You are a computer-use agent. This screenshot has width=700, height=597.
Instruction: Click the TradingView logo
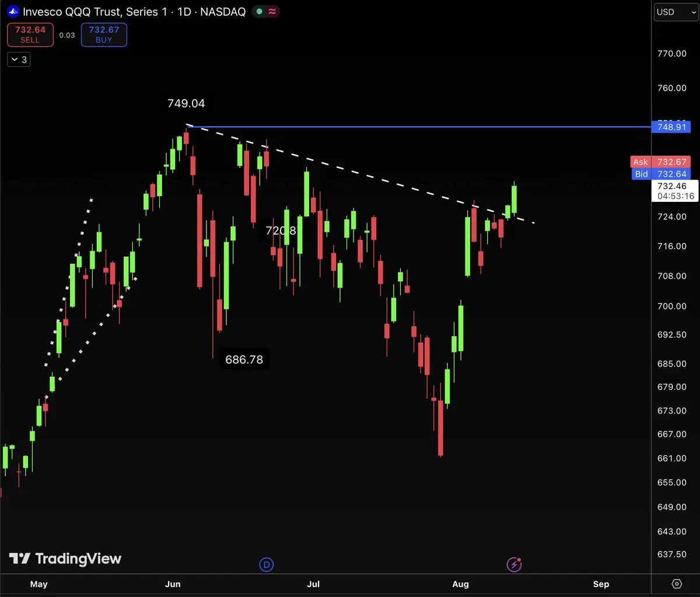pyautogui.click(x=65, y=558)
